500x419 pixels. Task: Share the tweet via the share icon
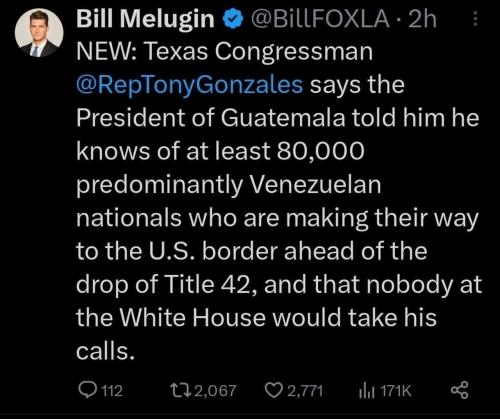click(460, 390)
